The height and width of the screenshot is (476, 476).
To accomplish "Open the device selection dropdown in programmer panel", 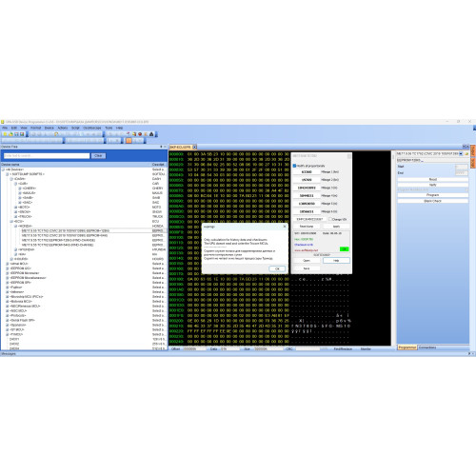I will (x=461, y=153).
